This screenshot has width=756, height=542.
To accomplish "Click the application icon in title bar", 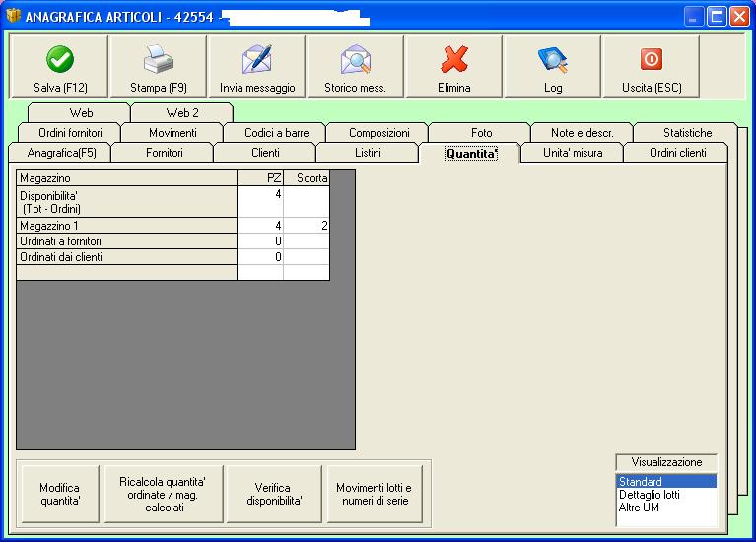I will [x=13, y=16].
